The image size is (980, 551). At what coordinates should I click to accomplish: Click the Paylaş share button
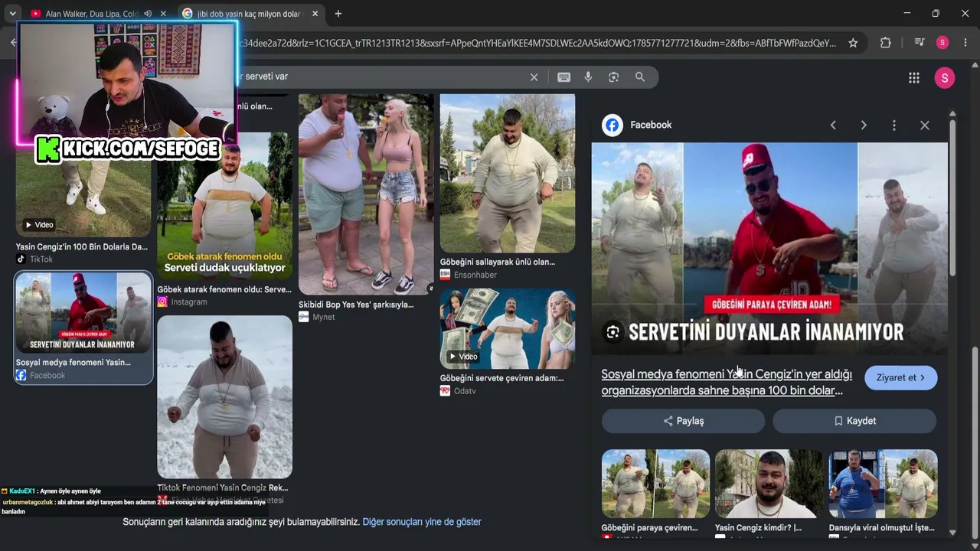pyautogui.click(x=683, y=421)
